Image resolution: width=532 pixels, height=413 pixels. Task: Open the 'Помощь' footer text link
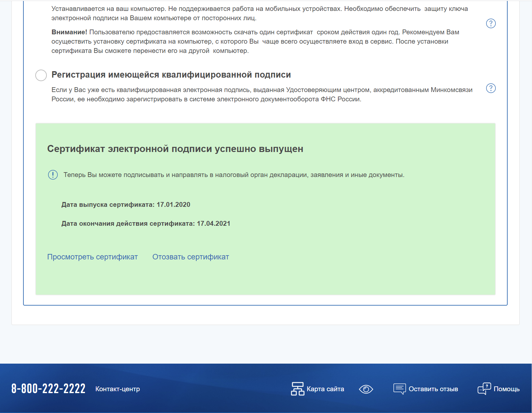(x=506, y=389)
